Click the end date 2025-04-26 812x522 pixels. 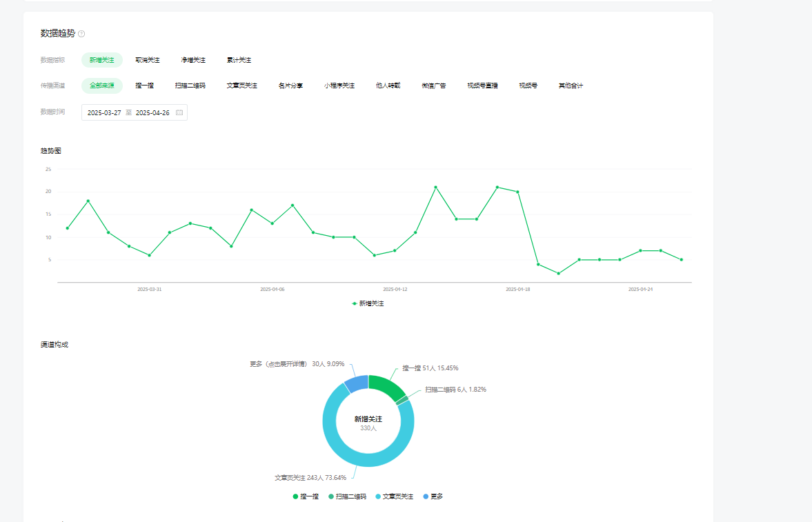pyautogui.click(x=152, y=112)
